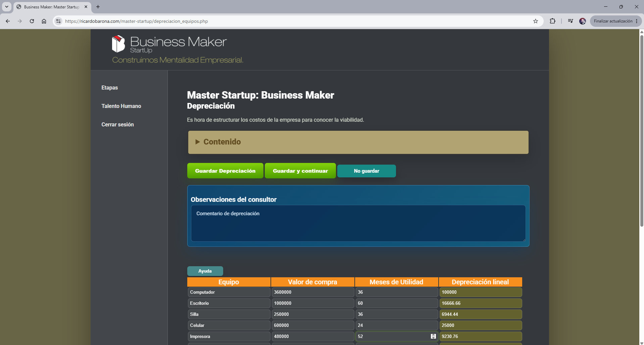This screenshot has height=345, width=644.
Task: Click the save icon in the Impresora months field
Action: pos(433,336)
